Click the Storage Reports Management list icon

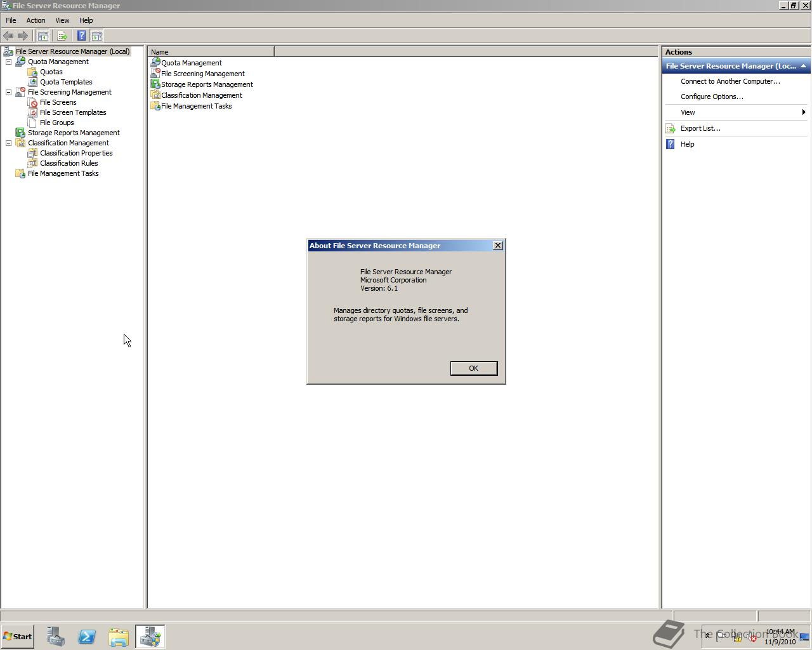tap(155, 84)
